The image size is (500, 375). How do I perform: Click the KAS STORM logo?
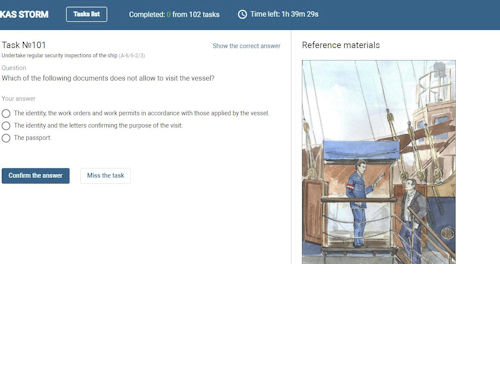(x=24, y=14)
